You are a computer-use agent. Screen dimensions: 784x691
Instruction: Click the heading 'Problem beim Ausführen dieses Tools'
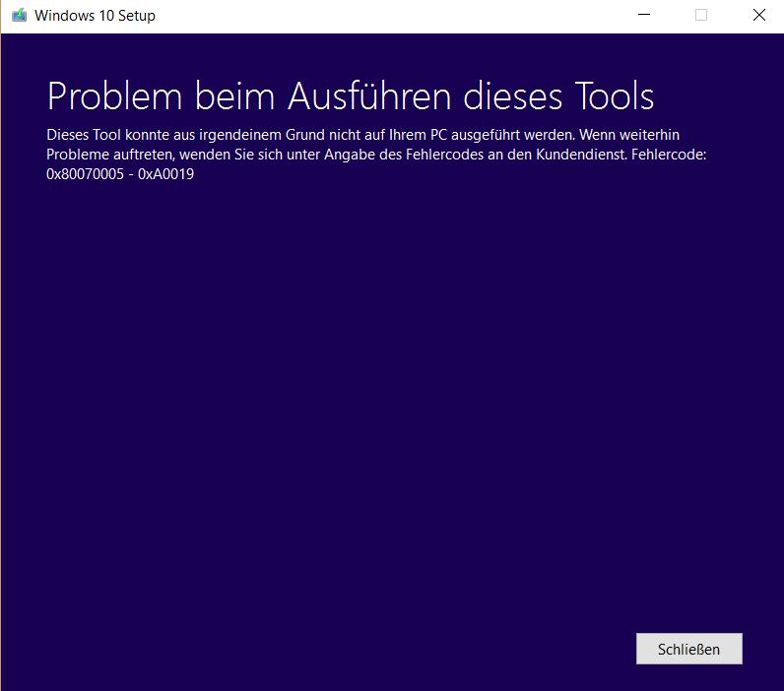(x=351, y=95)
